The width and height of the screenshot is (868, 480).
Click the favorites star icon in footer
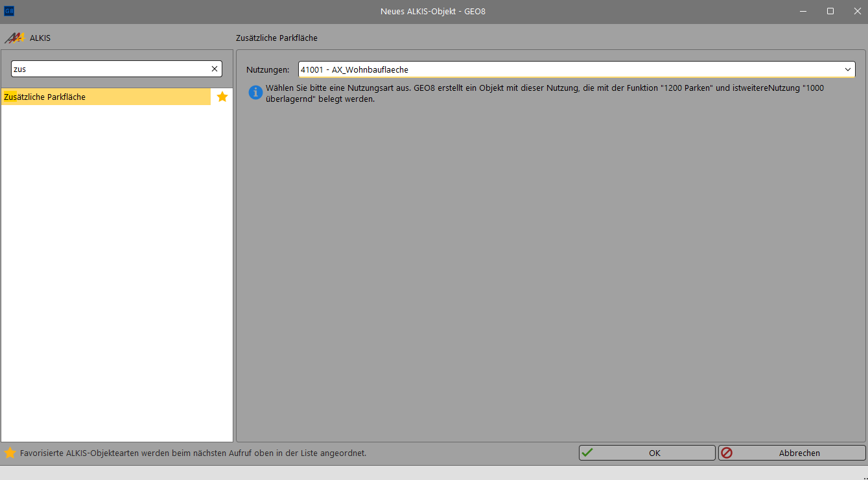(x=10, y=453)
